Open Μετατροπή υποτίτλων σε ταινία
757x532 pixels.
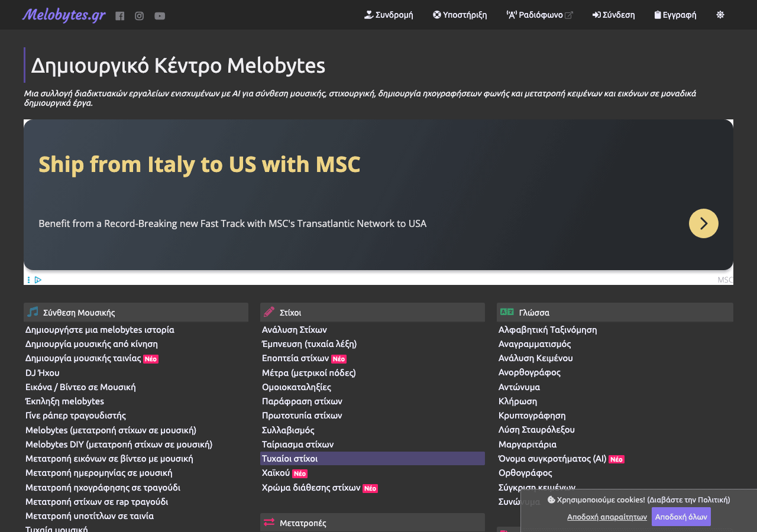pos(89,515)
